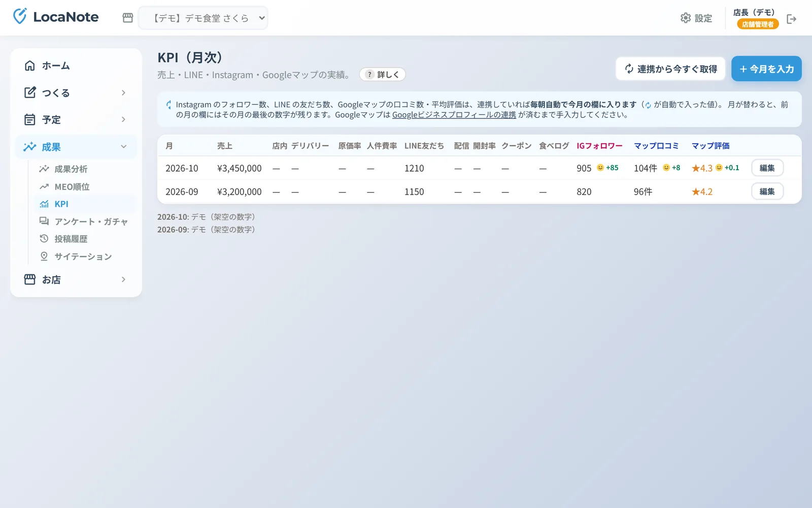This screenshot has width=812, height=508.
Task: Click 編集 for the 2026-09 row
Action: coord(767,192)
